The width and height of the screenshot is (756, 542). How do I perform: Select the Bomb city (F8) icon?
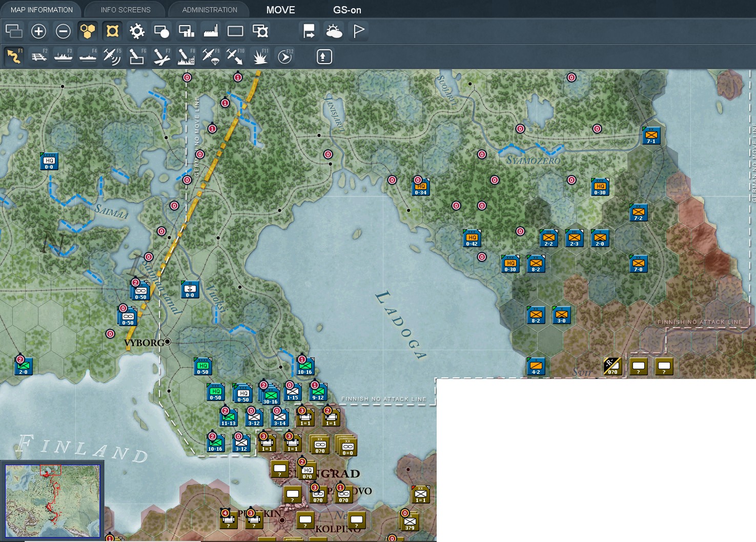coord(186,56)
